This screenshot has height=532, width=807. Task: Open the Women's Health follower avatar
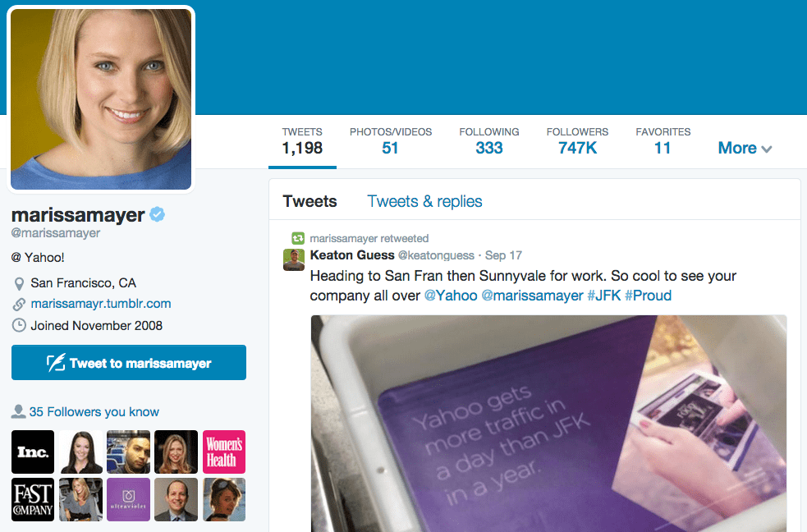click(x=224, y=452)
